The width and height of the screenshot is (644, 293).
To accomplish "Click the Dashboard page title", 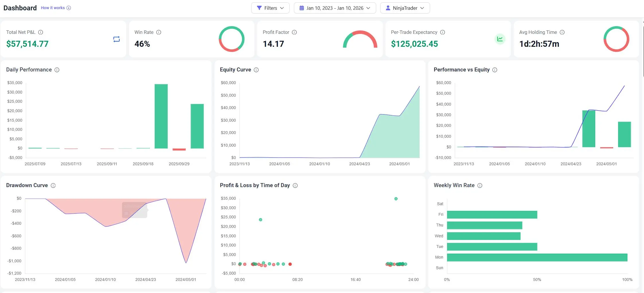I will click(20, 8).
